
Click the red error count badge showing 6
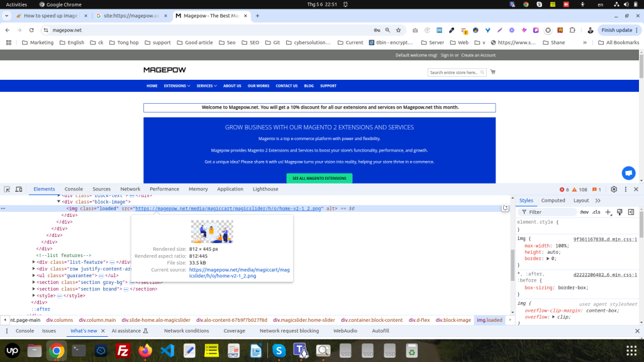(564, 190)
